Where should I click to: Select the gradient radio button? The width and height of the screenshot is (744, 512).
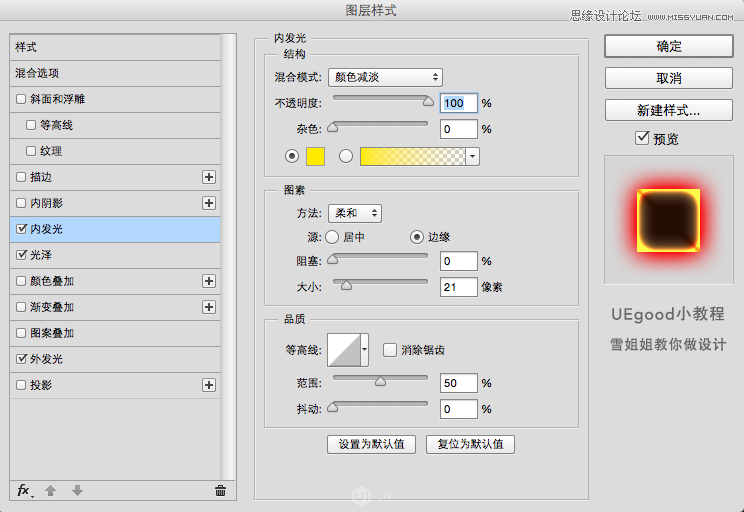(346, 156)
